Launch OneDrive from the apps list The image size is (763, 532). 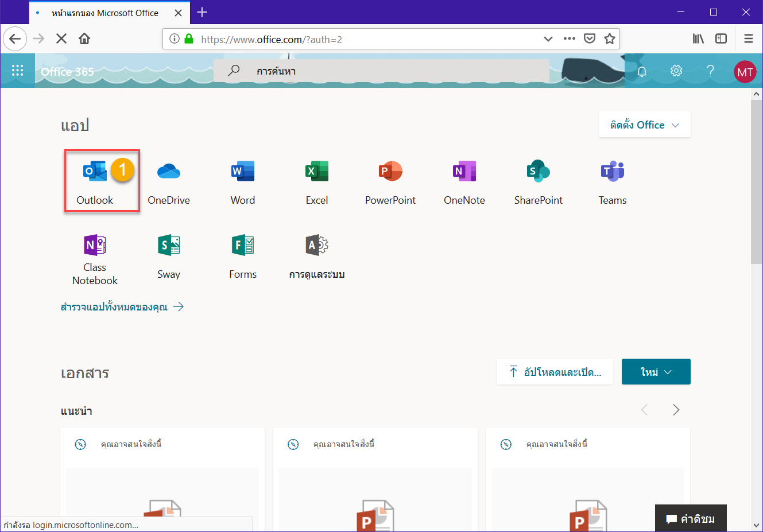[168, 181]
